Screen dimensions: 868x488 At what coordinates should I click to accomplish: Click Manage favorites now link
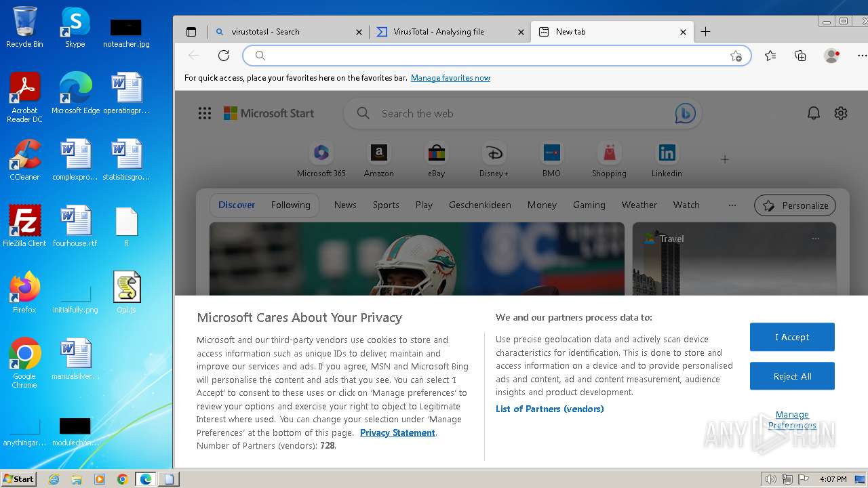point(450,78)
